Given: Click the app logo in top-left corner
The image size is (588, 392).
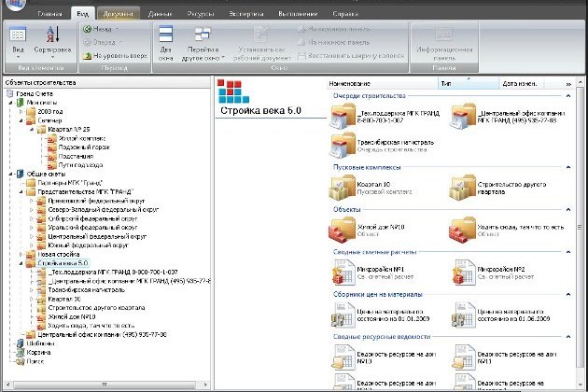Looking at the screenshot, I should 11,7.
